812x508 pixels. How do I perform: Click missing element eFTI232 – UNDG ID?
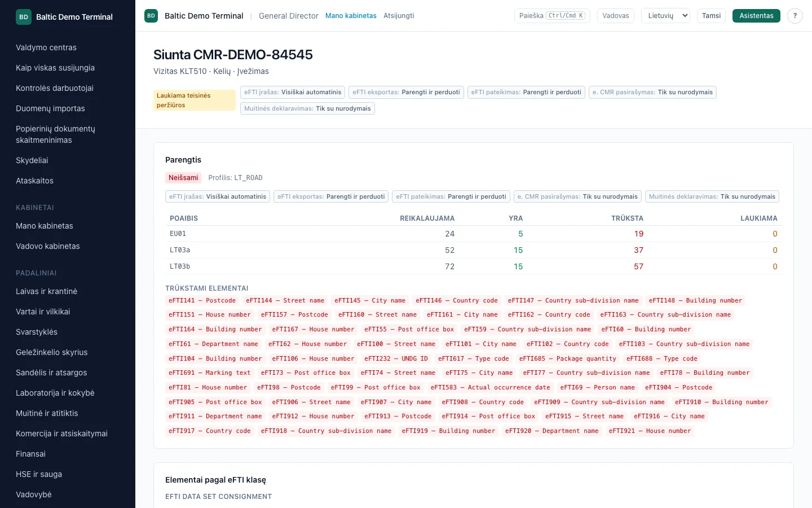pyautogui.click(x=396, y=358)
